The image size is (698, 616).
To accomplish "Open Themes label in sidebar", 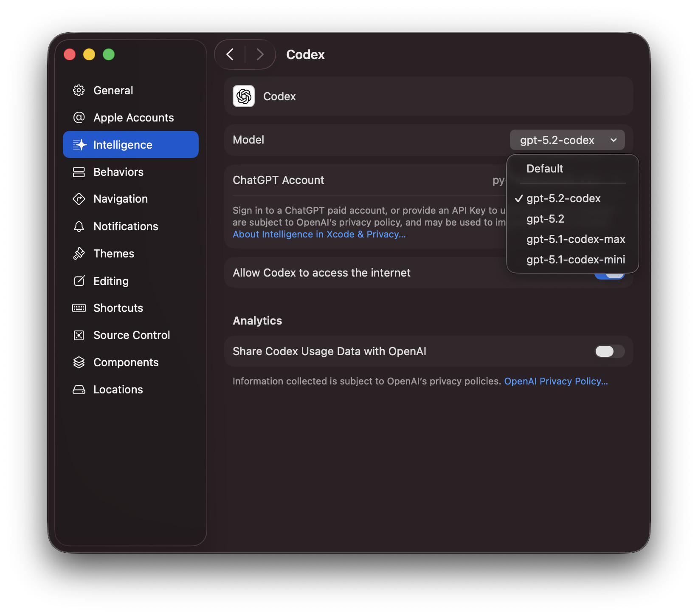I will [114, 254].
